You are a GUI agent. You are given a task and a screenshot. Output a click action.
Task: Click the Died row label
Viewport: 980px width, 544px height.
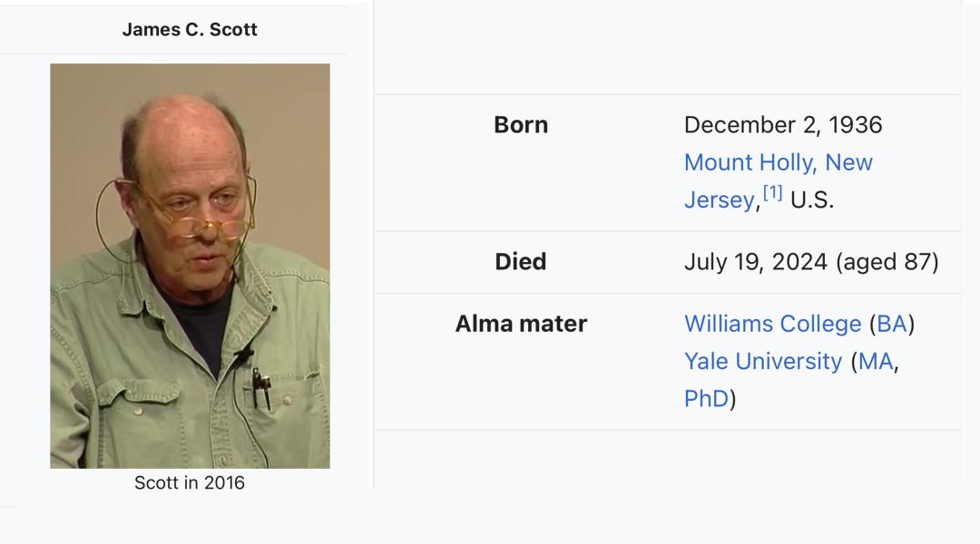(521, 262)
